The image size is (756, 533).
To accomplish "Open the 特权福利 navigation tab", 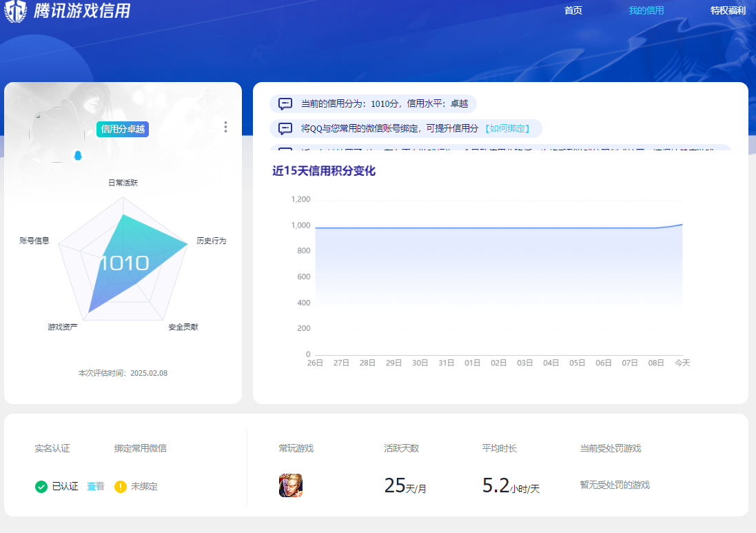I will [728, 10].
